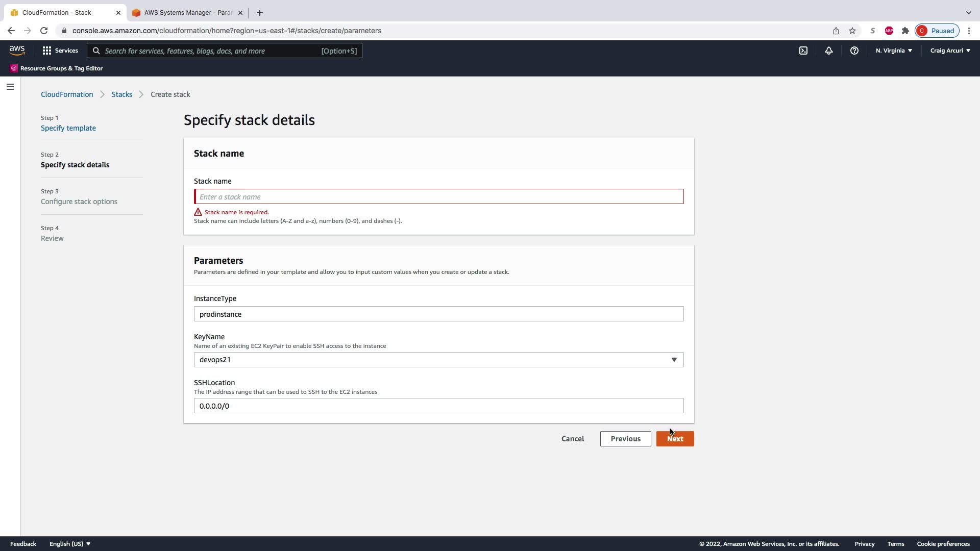This screenshot has height=551, width=980.
Task: Click the help question mark icon
Action: click(854, 51)
